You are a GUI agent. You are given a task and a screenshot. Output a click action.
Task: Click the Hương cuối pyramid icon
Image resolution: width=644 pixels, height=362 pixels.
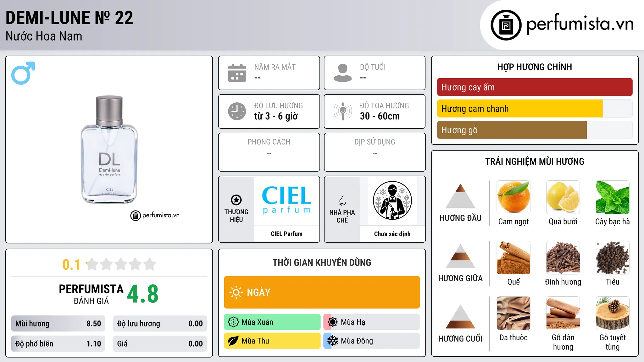pyautogui.click(x=460, y=316)
